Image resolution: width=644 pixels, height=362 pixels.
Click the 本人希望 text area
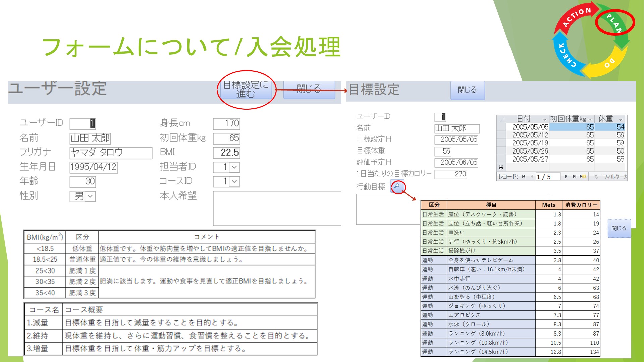click(277, 208)
